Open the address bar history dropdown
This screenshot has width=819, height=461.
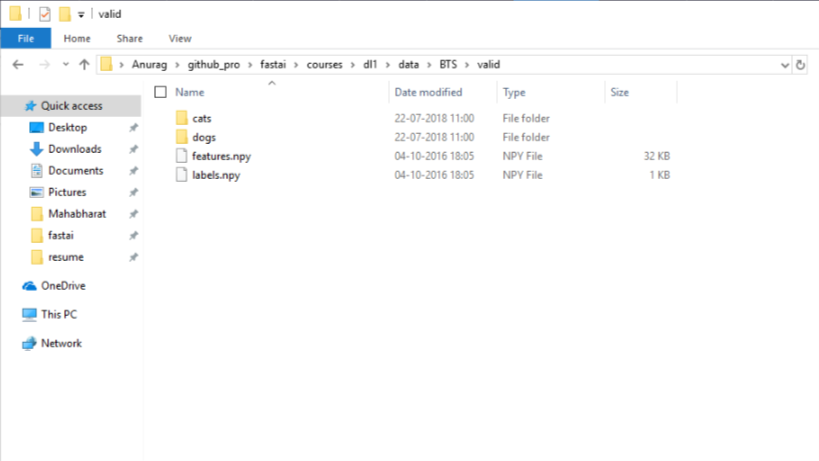(x=781, y=64)
